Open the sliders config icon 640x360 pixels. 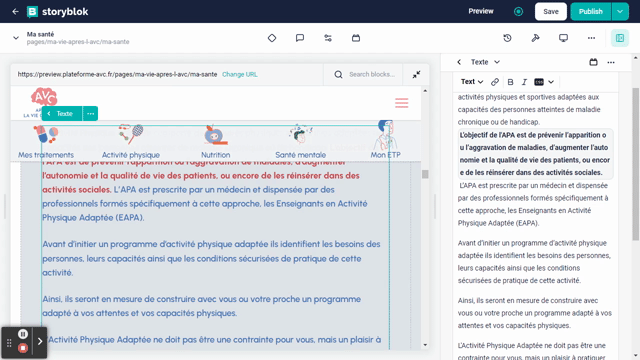click(x=328, y=38)
